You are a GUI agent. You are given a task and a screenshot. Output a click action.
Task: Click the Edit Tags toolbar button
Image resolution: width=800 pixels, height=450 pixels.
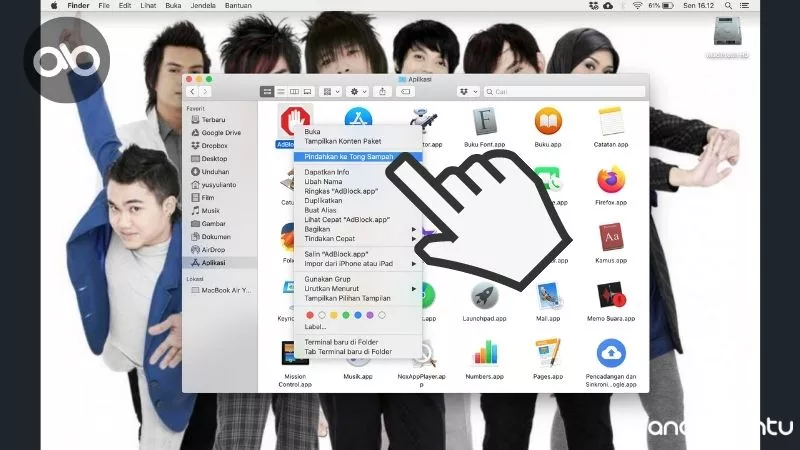406,92
